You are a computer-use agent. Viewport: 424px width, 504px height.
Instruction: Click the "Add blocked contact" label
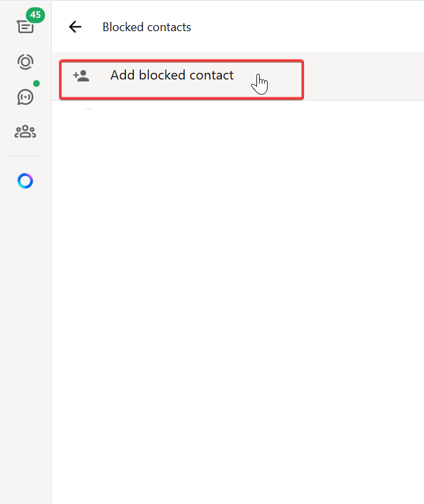coord(172,76)
